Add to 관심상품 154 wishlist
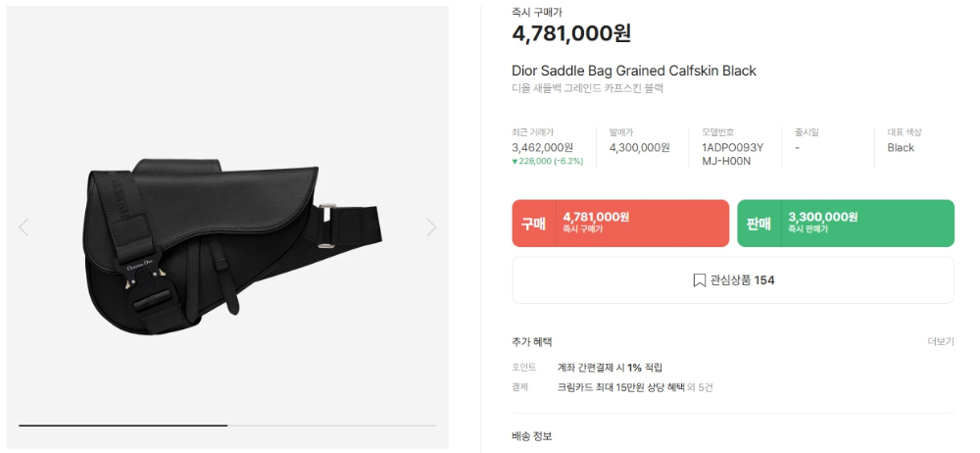 [733, 280]
